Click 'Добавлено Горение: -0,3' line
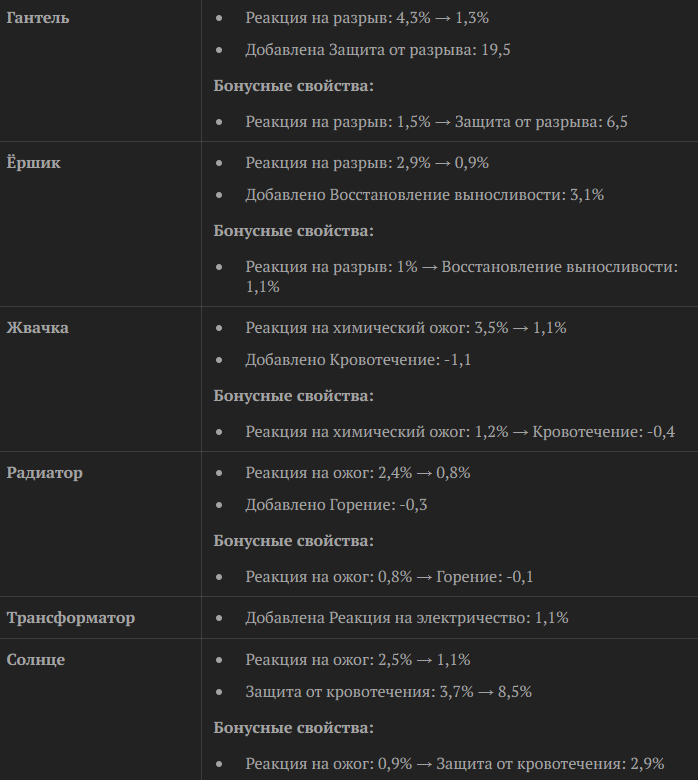Screen dimensions: 698x780 click(336, 505)
